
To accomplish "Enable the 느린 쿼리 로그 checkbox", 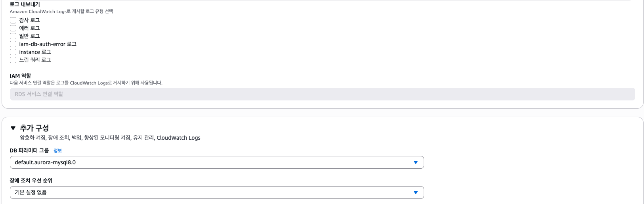I will pyautogui.click(x=13, y=60).
